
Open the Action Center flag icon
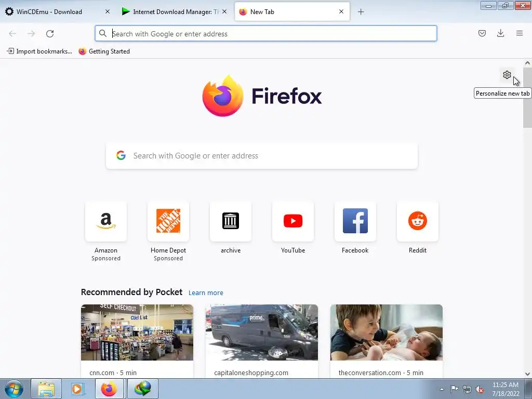tap(454, 389)
